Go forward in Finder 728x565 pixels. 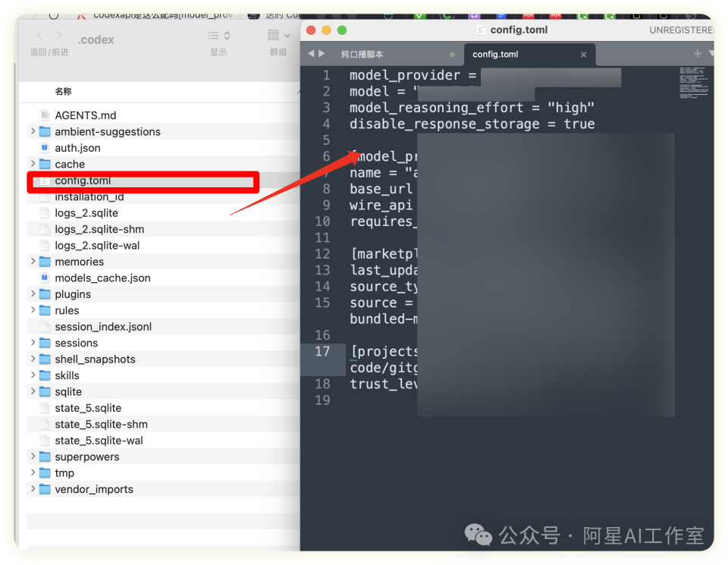58,36
